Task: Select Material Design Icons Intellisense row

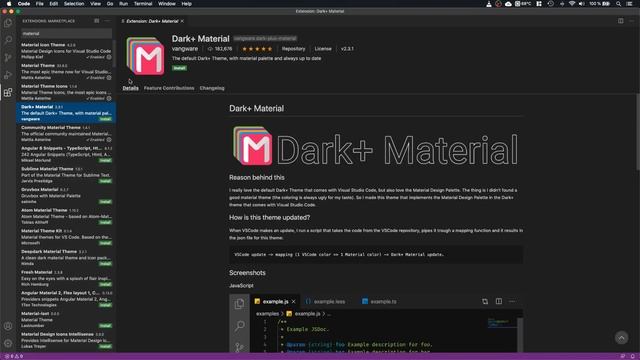Action: coord(66,340)
